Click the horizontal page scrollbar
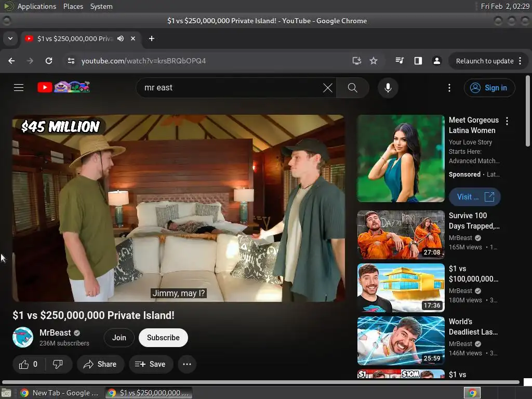532x399 pixels. [x=261, y=382]
